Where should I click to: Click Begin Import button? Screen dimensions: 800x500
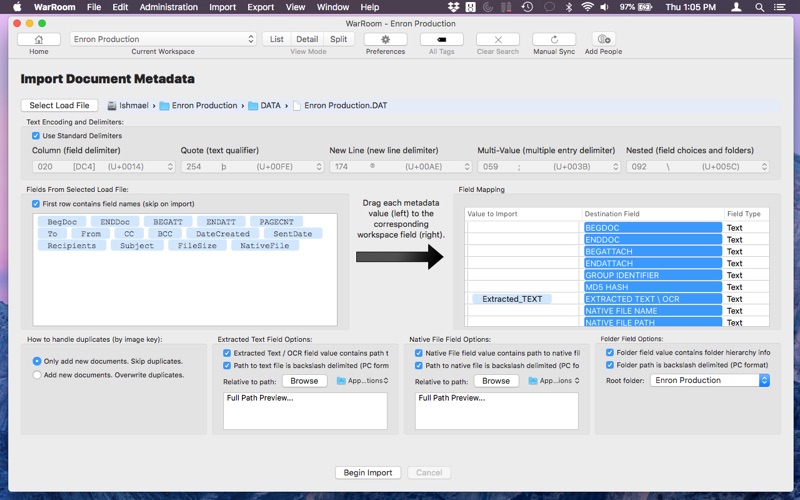[x=368, y=473]
